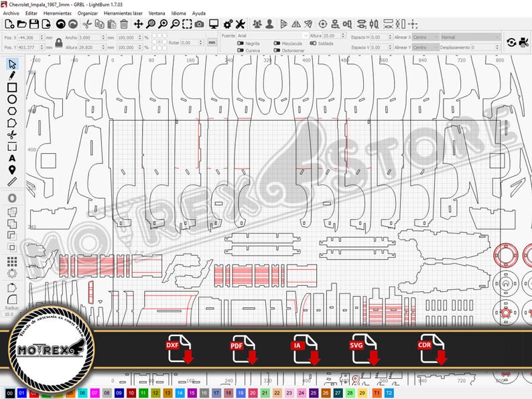Click the Zoom out magnifier
Image resolution: width=532 pixels, height=399 pixels.
click(175, 24)
